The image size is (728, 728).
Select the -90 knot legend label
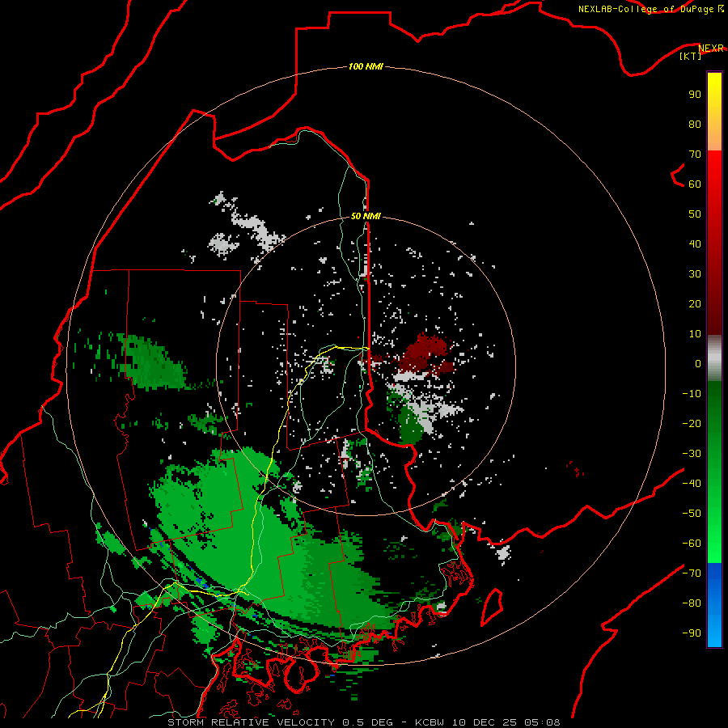692,633
